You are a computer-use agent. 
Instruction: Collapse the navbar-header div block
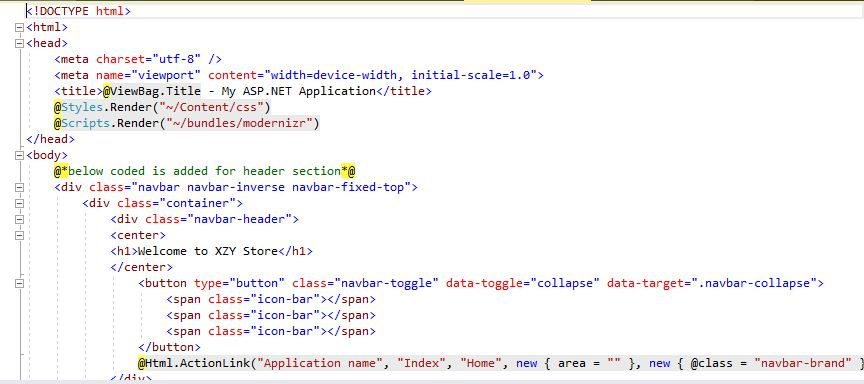[x=20, y=219]
